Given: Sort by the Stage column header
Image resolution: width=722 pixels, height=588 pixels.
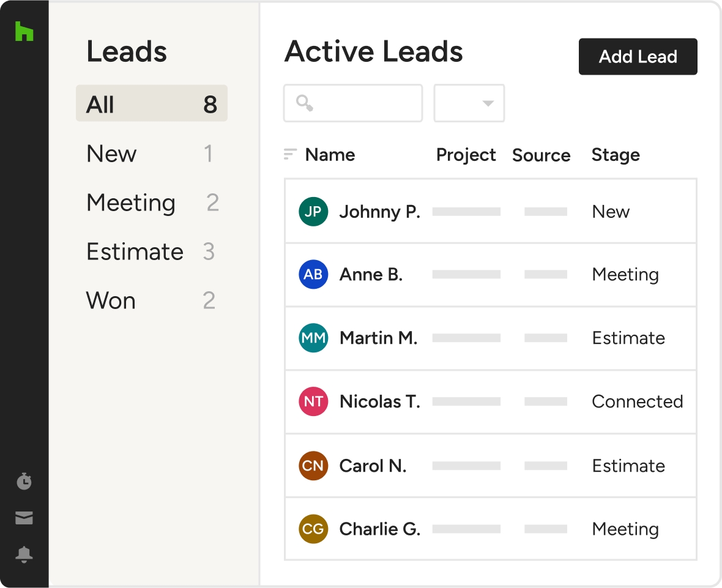Looking at the screenshot, I should [616, 155].
